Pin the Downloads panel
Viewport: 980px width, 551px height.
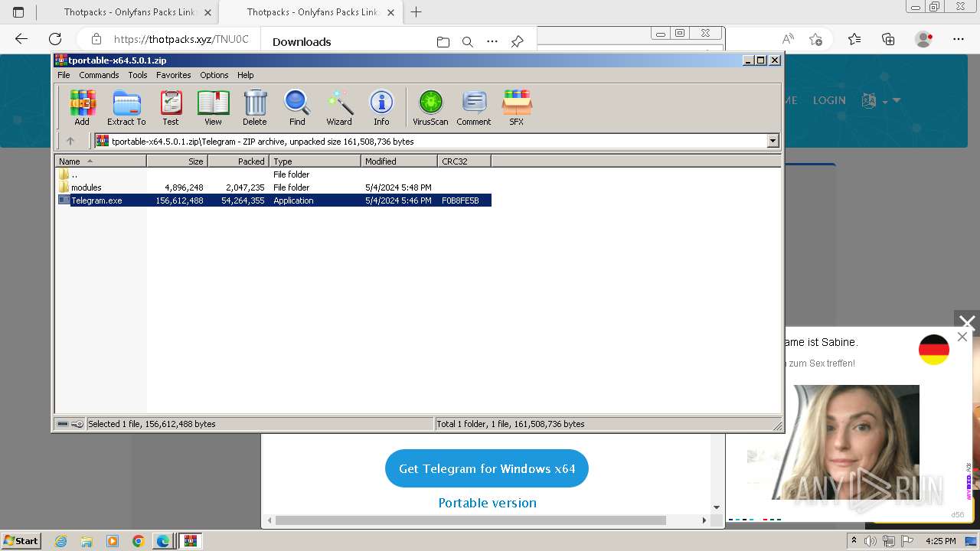(x=518, y=42)
